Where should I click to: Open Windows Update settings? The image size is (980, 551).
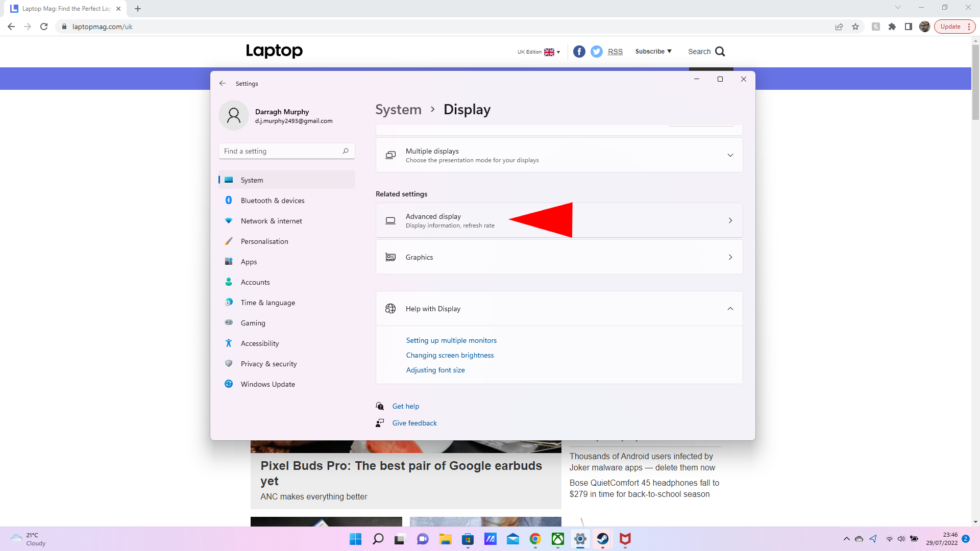pos(268,384)
